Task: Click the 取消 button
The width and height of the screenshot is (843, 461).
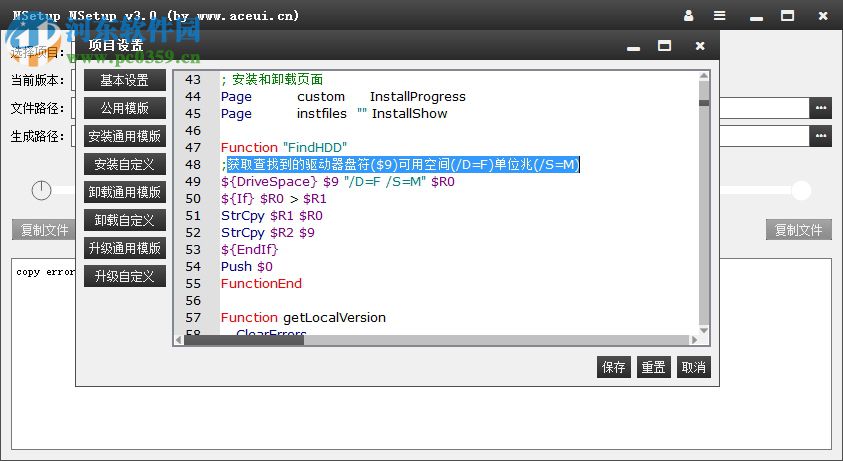Action: click(x=694, y=367)
